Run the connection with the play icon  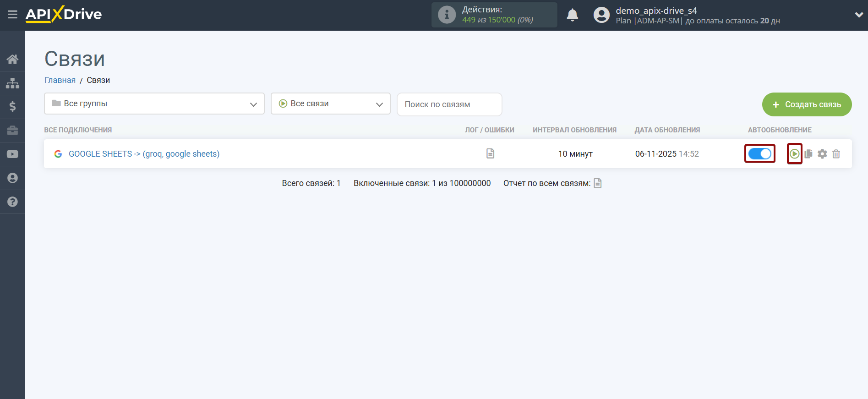tap(795, 154)
